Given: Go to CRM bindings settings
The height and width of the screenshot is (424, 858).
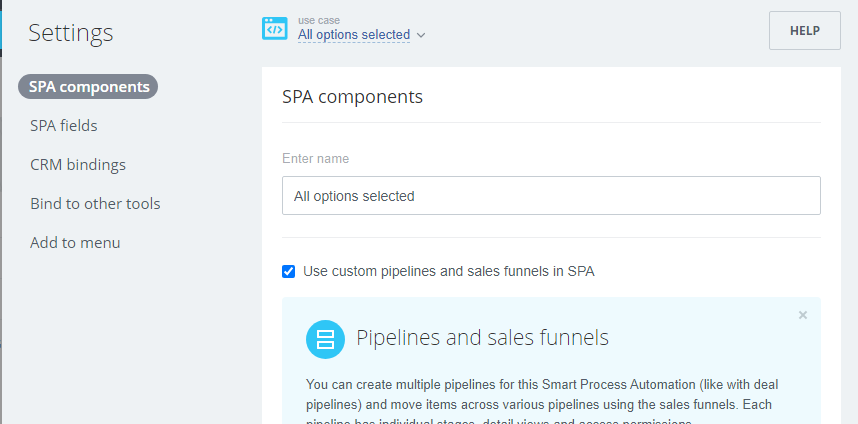Looking at the screenshot, I should tap(78, 164).
